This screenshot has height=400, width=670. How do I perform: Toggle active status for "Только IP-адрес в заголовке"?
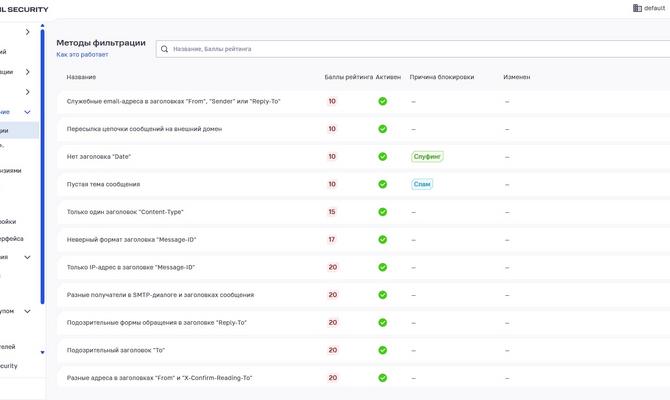click(382, 267)
